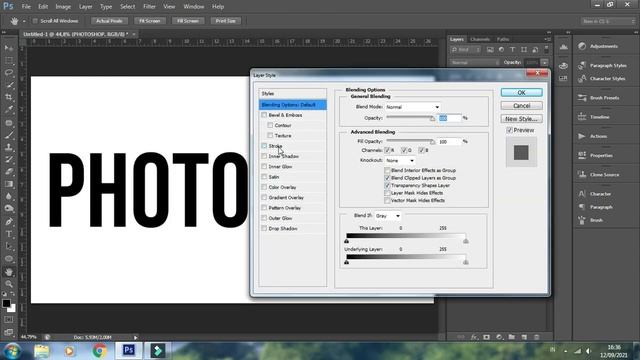This screenshot has width=640, height=360.
Task: Click OK in Layer Style dialog
Action: (x=522, y=93)
